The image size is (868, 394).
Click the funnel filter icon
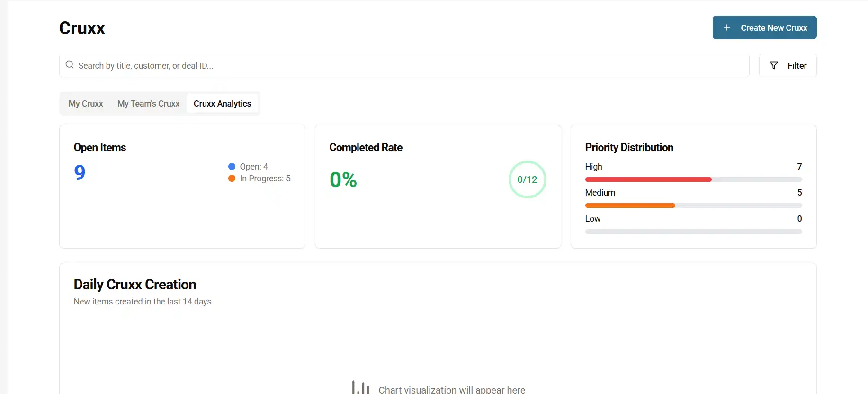coord(774,65)
